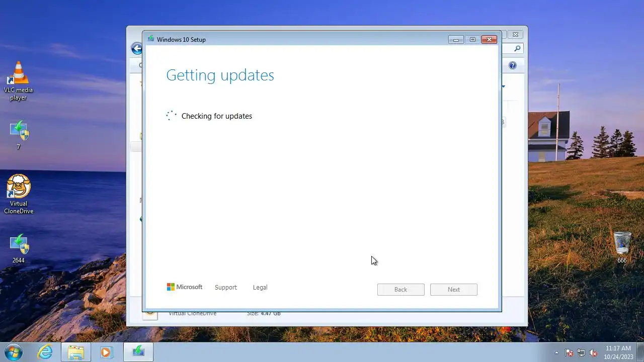Click the Show desktop strip
This screenshot has height=362, width=644.
[x=640, y=352]
